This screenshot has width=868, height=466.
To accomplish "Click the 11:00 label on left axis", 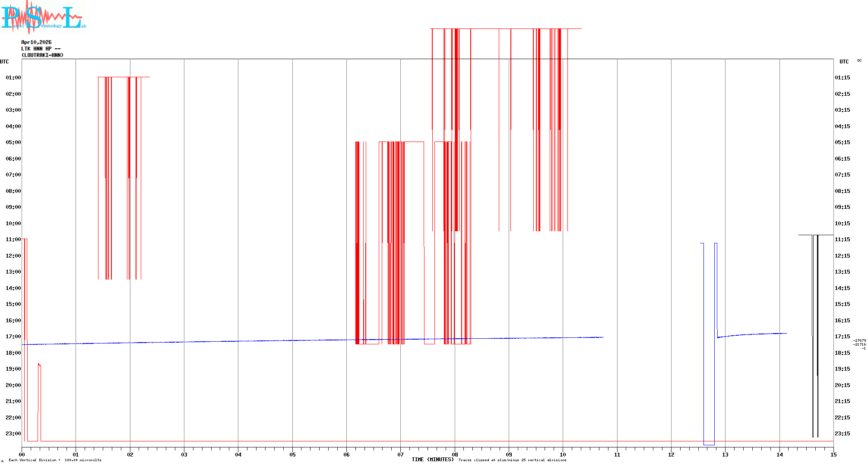I will tap(13, 239).
